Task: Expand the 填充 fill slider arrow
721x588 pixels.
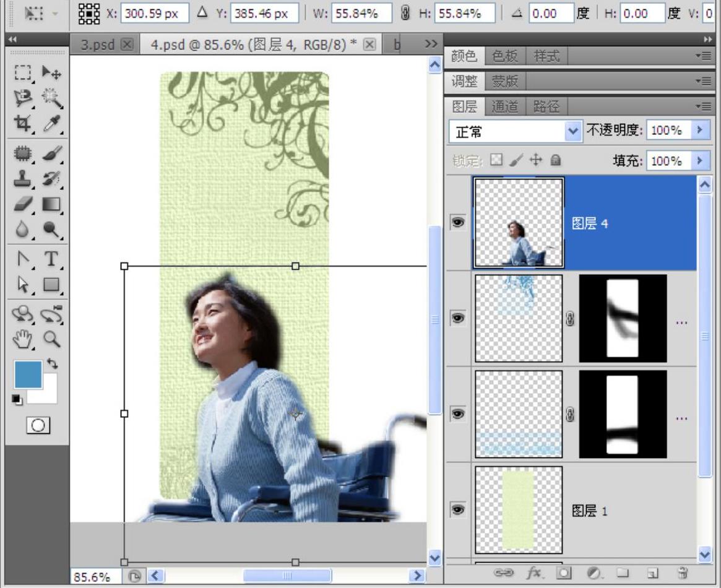Action: click(700, 161)
